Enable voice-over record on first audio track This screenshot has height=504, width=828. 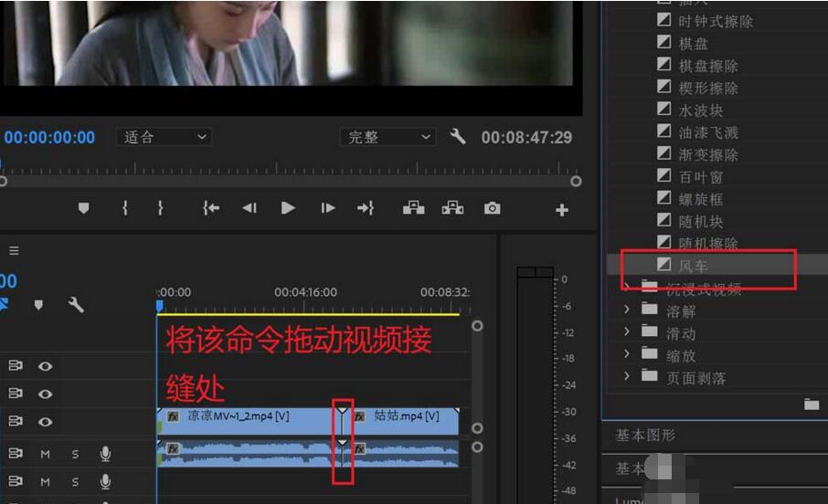(106, 454)
